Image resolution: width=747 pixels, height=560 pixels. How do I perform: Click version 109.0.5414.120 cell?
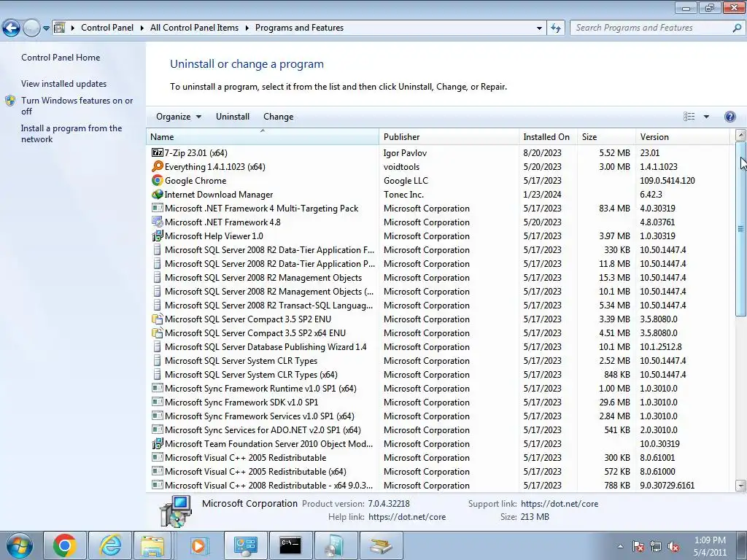tap(667, 181)
